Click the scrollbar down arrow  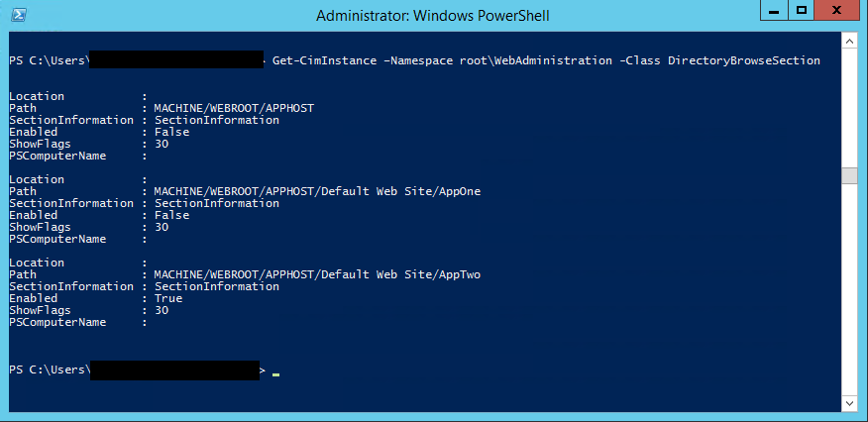pyautogui.click(x=849, y=402)
